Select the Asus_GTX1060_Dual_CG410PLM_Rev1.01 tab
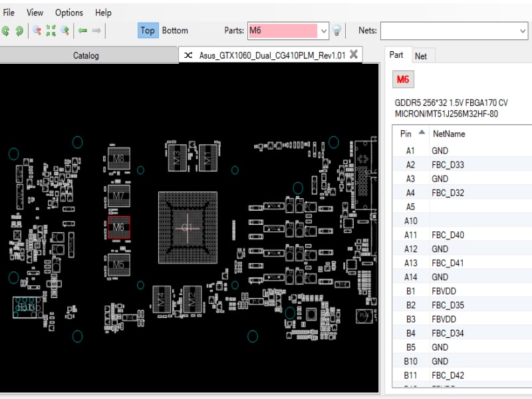 point(272,55)
